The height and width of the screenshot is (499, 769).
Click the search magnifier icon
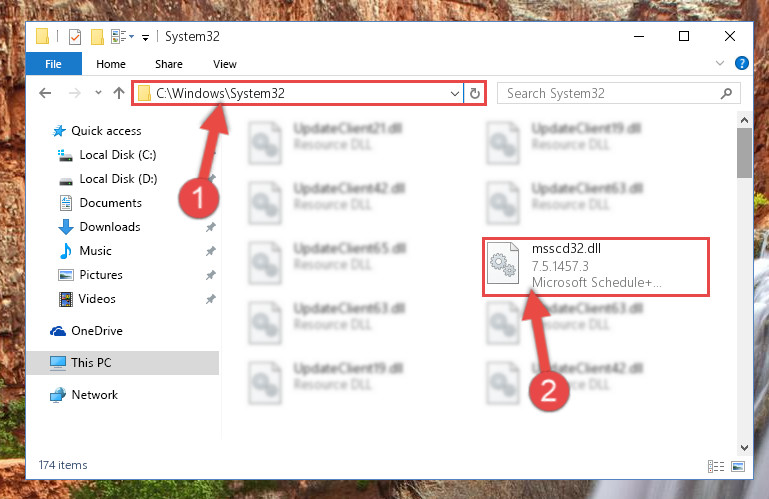(726, 93)
